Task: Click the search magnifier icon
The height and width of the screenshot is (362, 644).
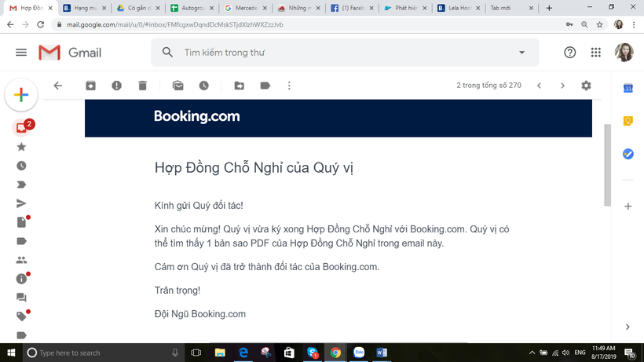Action: (x=167, y=52)
